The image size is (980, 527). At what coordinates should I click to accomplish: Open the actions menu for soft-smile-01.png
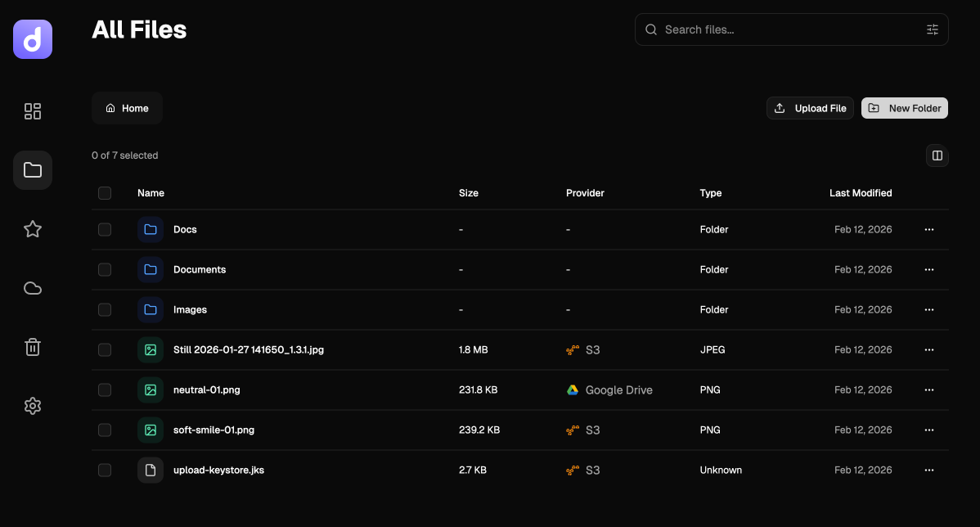[x=929, y=430]
